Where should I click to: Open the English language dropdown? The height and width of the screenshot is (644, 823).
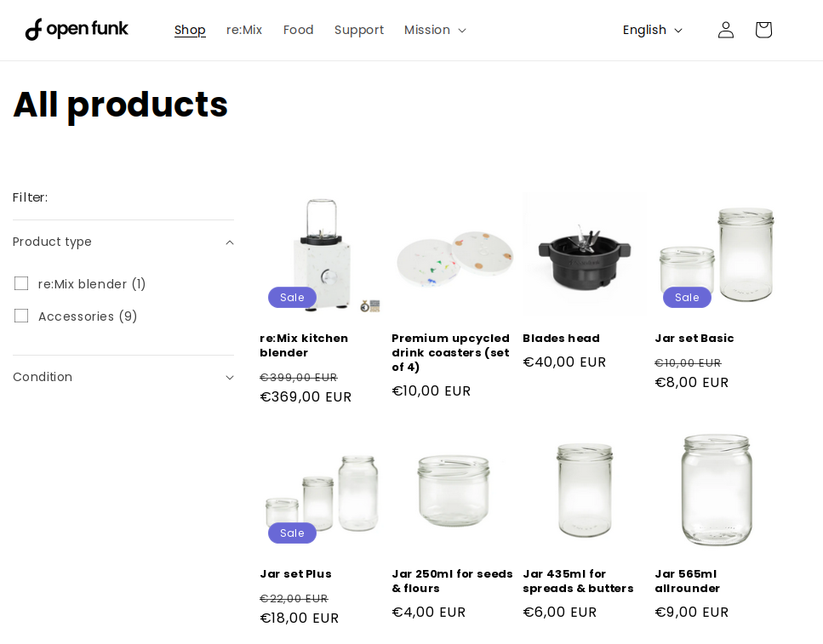652,30
